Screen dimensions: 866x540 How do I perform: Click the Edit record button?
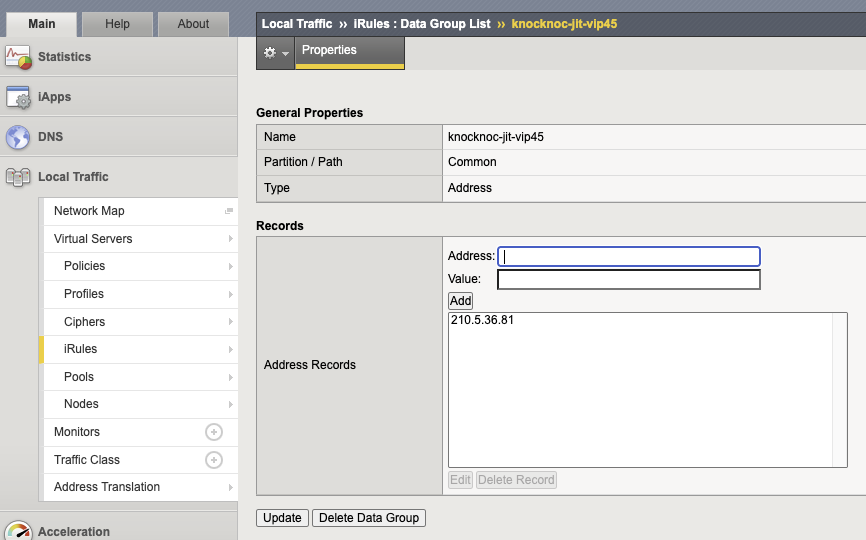point(460,480)
